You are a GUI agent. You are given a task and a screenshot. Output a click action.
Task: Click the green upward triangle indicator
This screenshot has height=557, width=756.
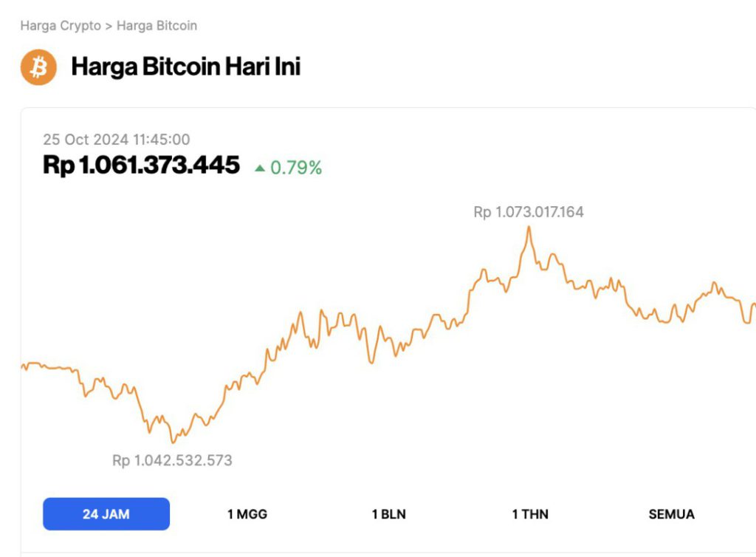pyautogui.click(x=259, y=168)
